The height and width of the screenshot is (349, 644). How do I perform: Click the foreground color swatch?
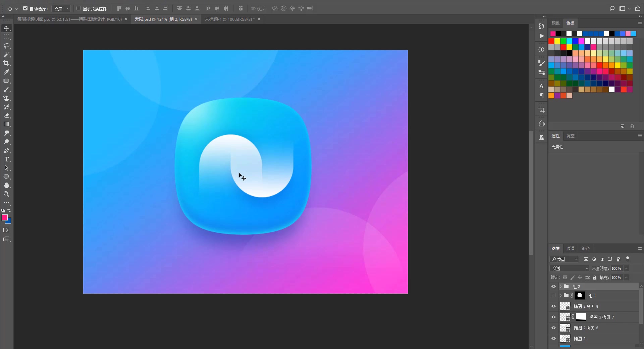5,217
